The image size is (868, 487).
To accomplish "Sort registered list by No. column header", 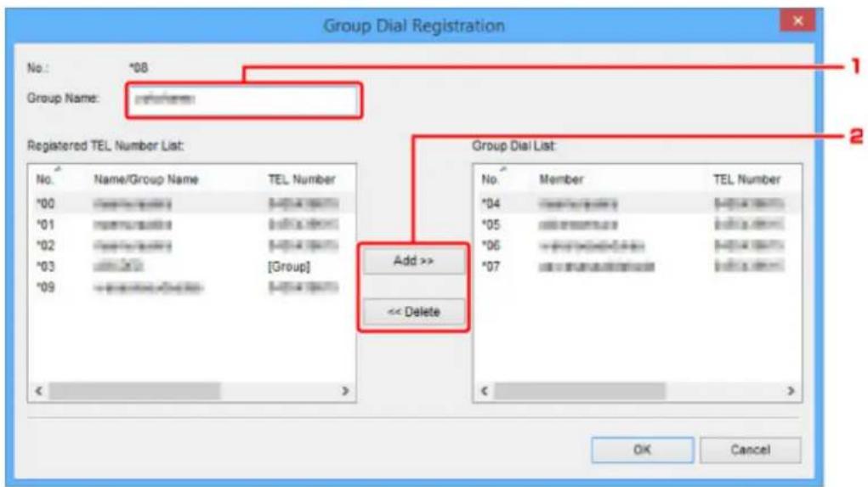I will (45, 179).
